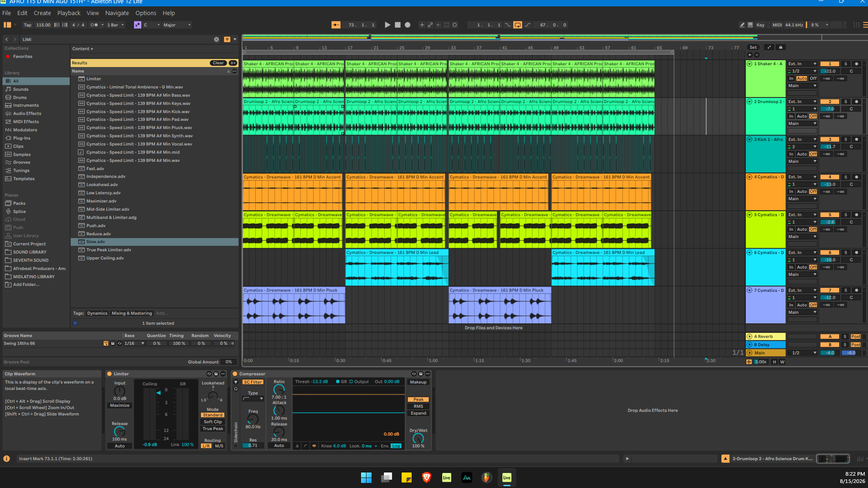Open groove Base 1/16 dropdown

pyautogui.click(x=134, y=343)
